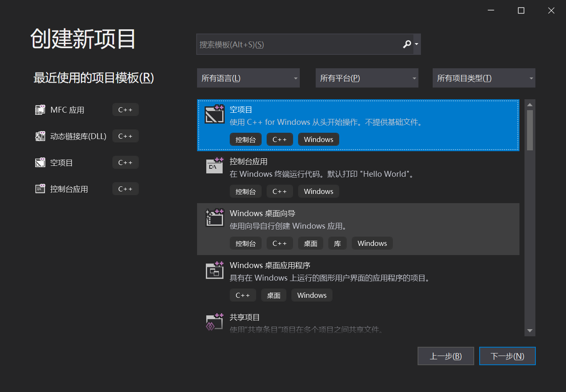
Task: Open the 所有平台 platform dropdown
Action: coord(367,78)
